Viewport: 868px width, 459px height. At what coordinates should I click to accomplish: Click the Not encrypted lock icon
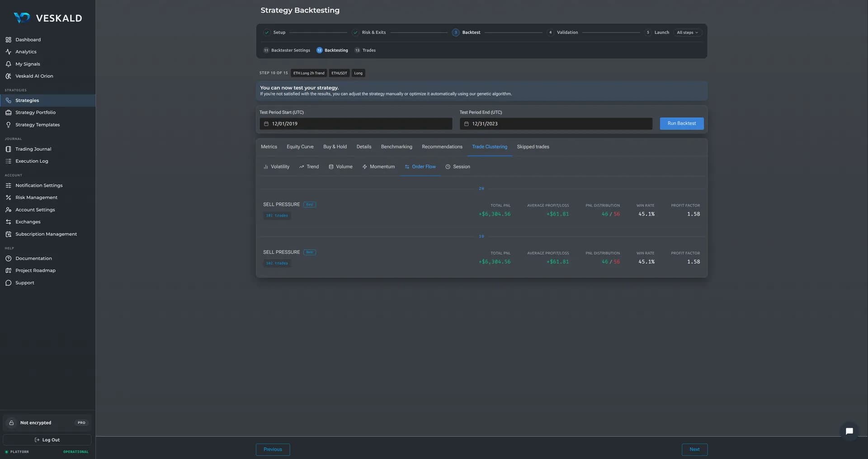(12, 423)
